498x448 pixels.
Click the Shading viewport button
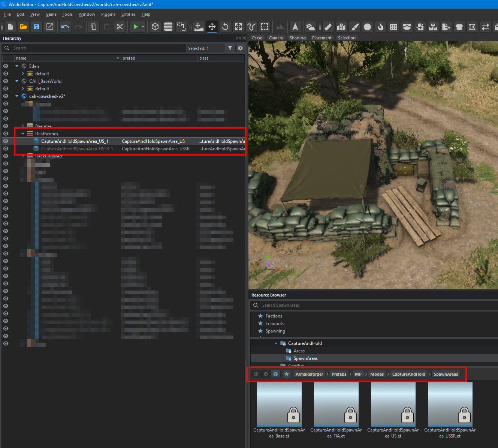tap(298, 38)
